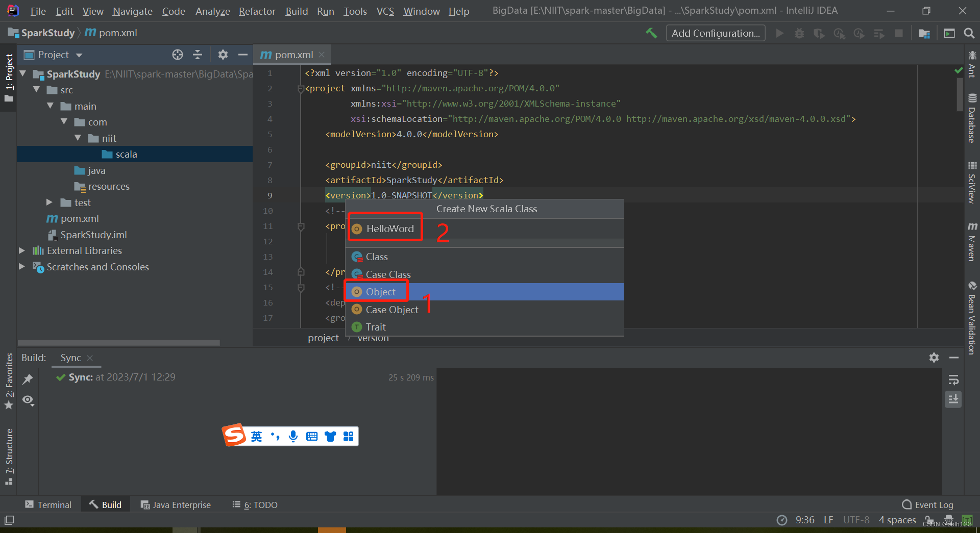This screenshot has height=533, width=980.
Task: Choose Object in Create New Scala Class
Action: (484, 292)
